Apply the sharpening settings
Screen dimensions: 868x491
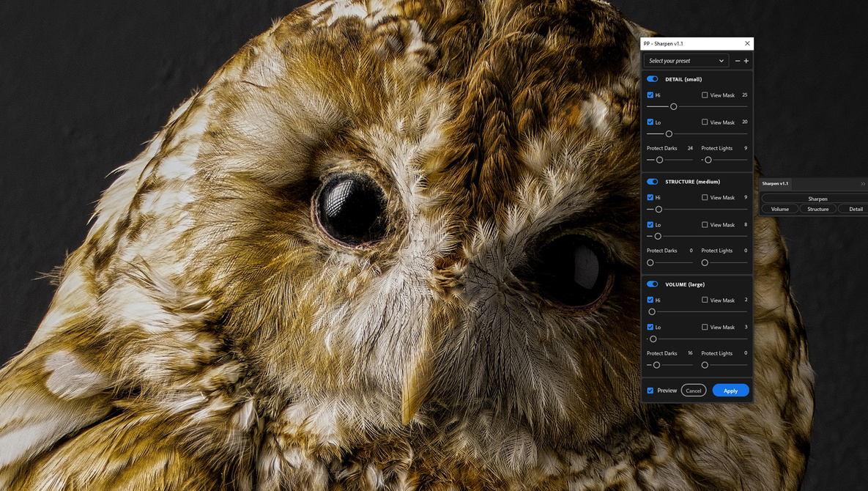pyautogui.click(x=731, y=391)
